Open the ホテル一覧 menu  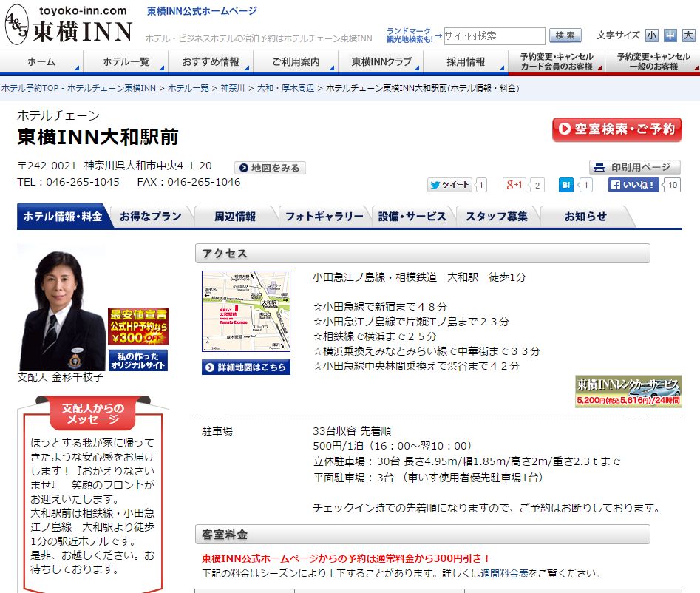[126, 61]
